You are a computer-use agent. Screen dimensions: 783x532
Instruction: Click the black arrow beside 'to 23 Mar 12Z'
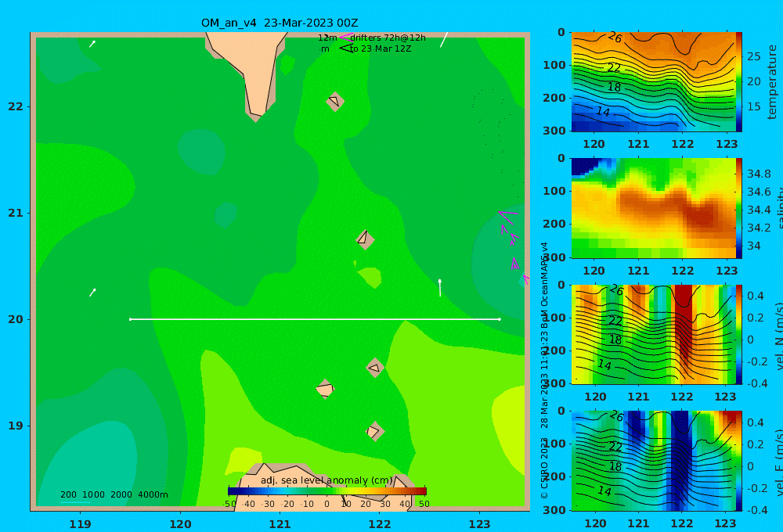345,49
